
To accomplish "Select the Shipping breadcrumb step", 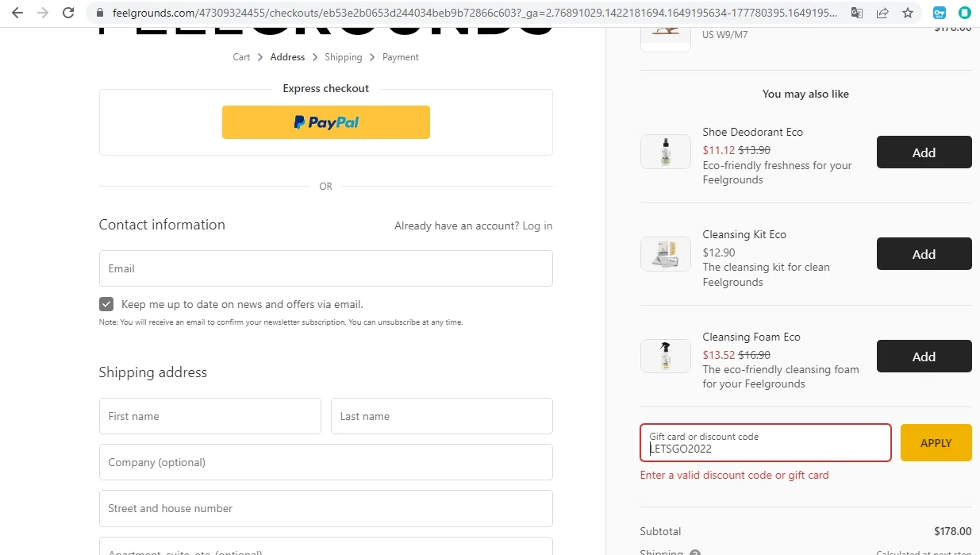I will [x=343, y=57].
